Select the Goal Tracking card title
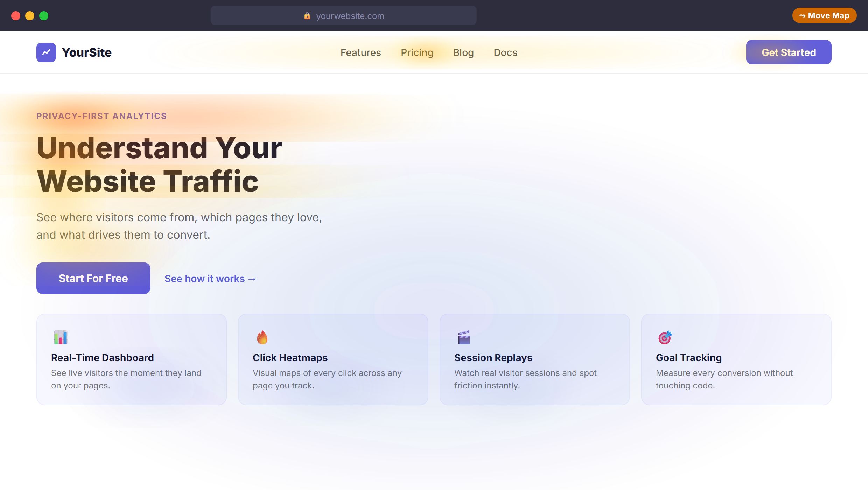The width and height of the screenshot is (868, 490). pos(688,358)
